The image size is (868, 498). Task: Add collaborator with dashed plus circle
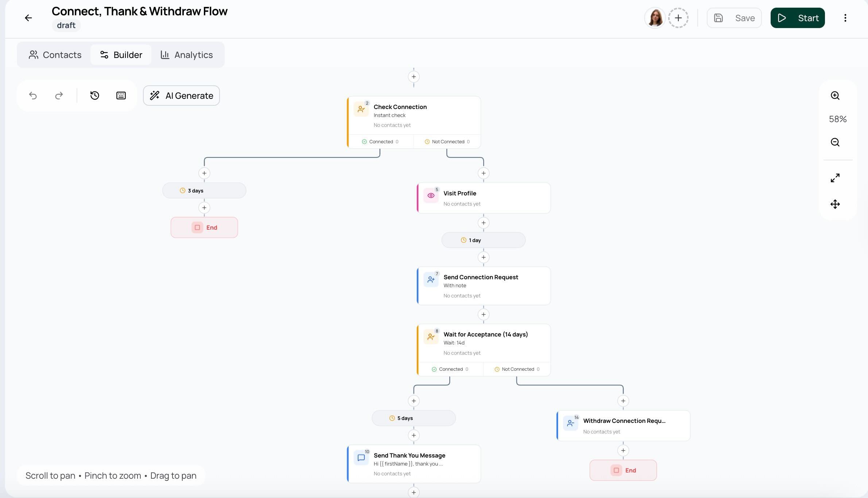click(x=678, y=18)
